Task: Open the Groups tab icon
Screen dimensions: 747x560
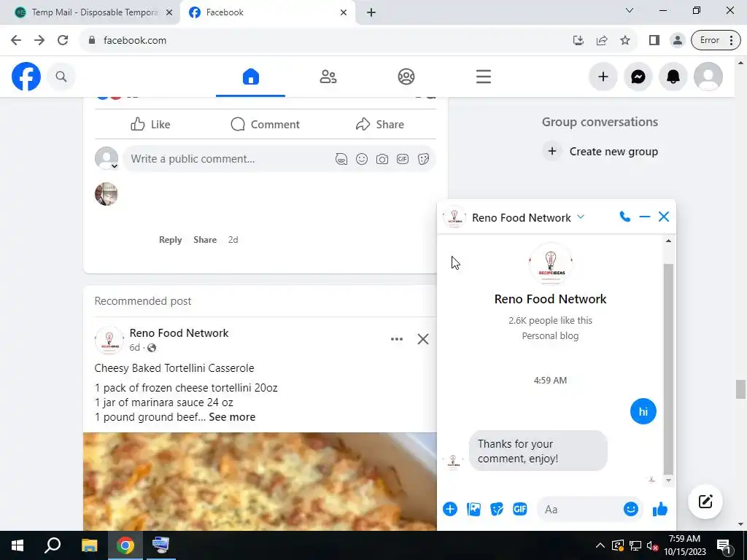Action: (406, 76)
